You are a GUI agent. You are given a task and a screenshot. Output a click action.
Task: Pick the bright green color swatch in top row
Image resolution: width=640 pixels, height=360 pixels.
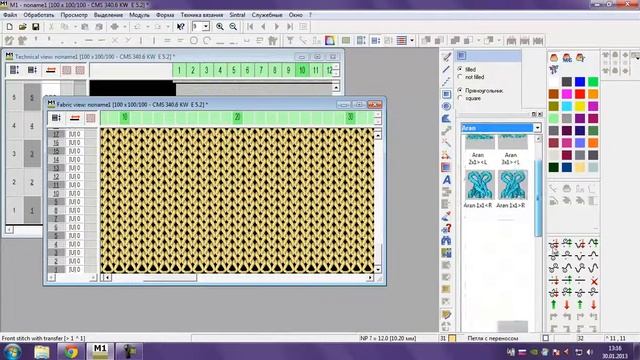coord(593,82)
